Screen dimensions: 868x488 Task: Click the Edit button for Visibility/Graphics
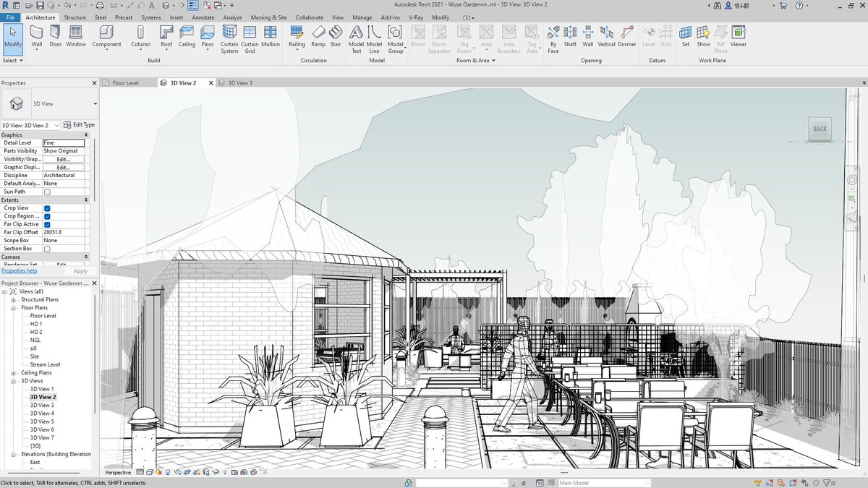(x=64, y=159)
